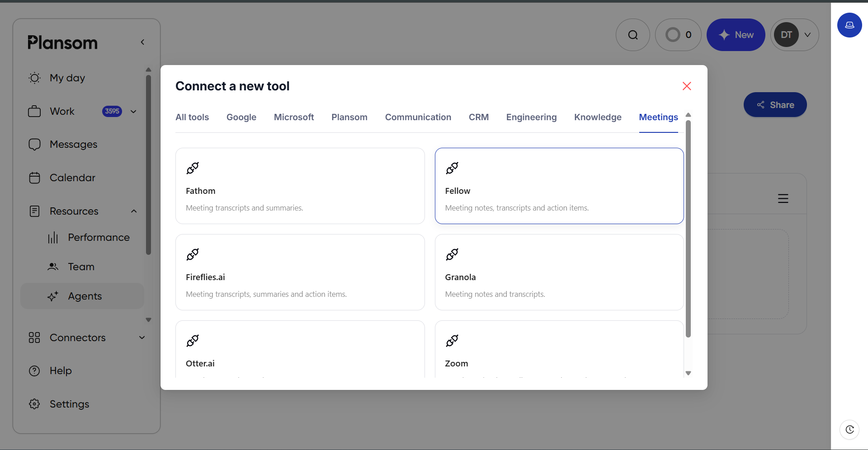Open the search magnifier icon
The width and height of the screenshot is (868, 450).
632,35
